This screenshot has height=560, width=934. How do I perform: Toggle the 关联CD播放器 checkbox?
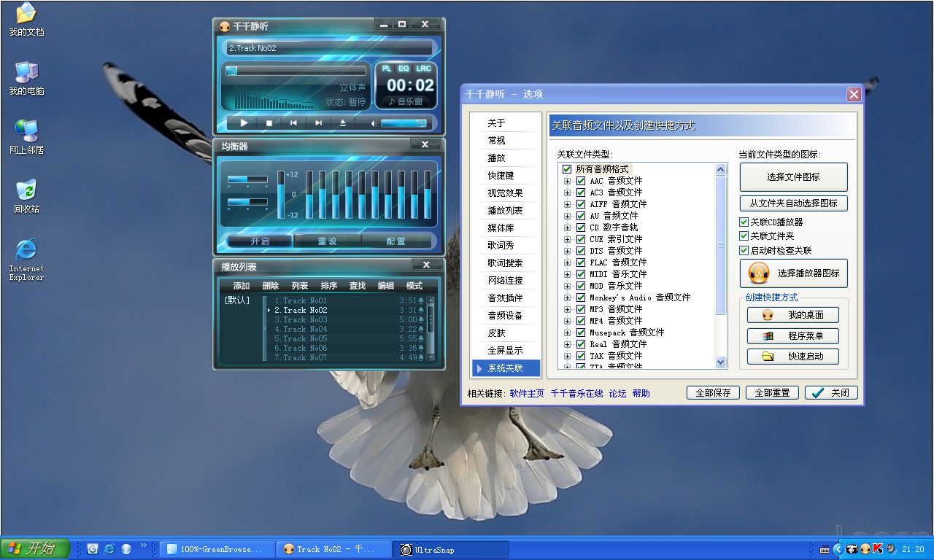(x=744, y=222)
